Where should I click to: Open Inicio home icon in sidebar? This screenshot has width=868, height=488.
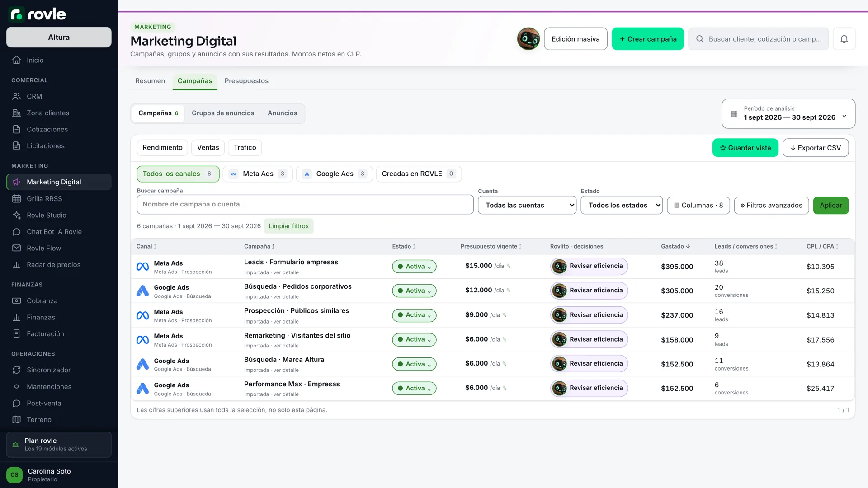[17, 60]
